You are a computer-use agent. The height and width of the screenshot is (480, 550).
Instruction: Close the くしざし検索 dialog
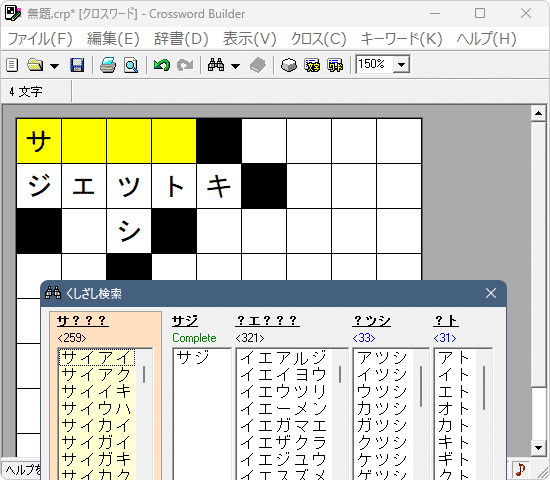[491, 293]
